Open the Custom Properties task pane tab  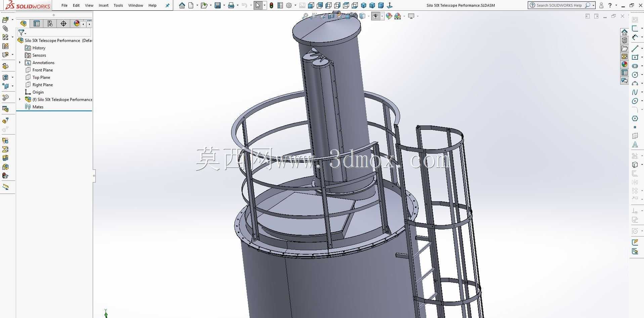pyautogui.click(x=625, y=72)
